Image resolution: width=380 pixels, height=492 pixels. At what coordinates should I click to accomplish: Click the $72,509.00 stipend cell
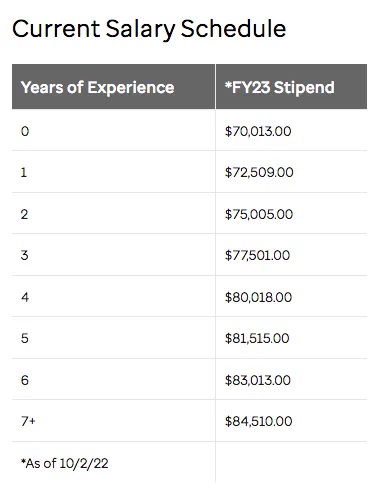point(291,172)
